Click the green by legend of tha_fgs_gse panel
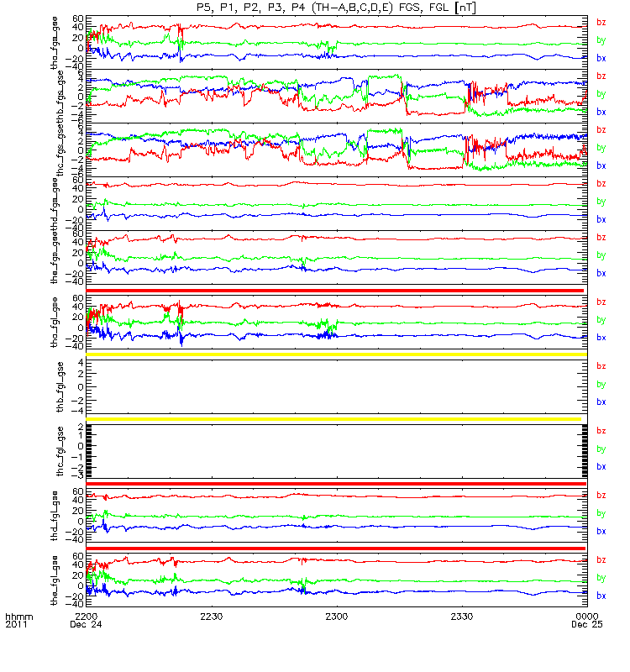630x672 pixels. click(601, 40)
